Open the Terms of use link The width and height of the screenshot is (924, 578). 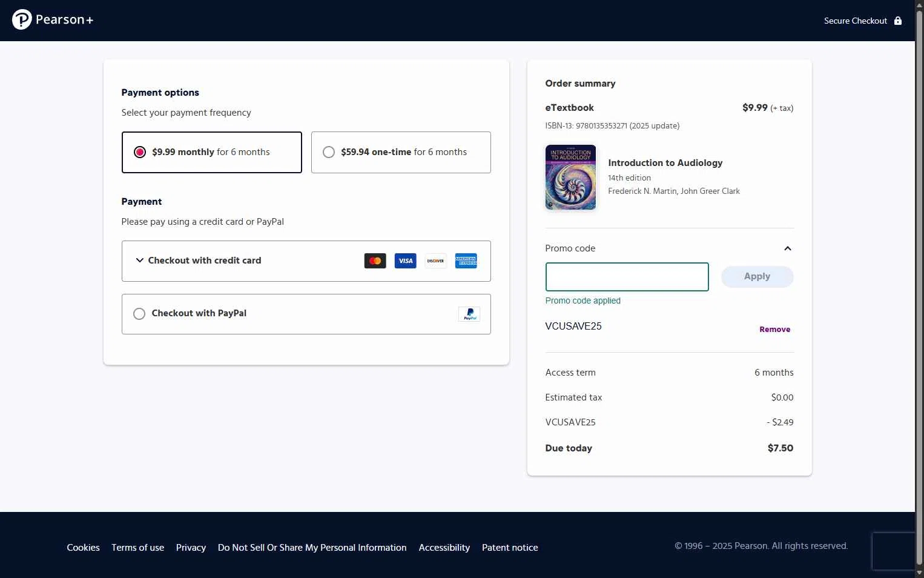pyautogui.click(x=138, y=548)
